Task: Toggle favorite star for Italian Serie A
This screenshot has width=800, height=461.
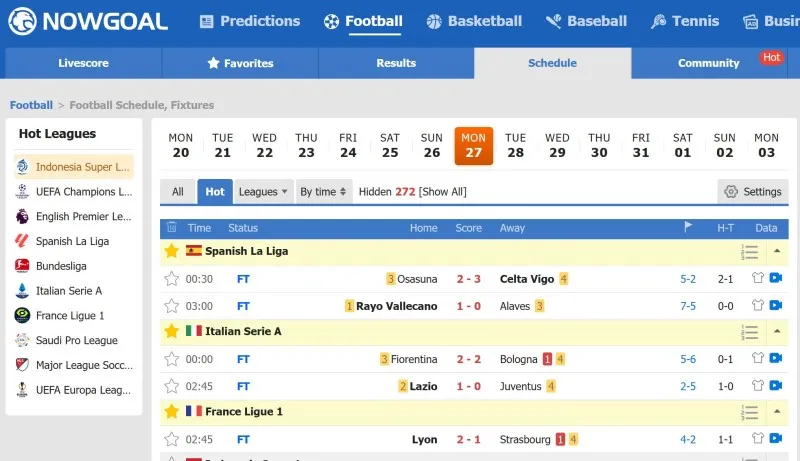Action: pyautogui.click(x=172, y=331)
